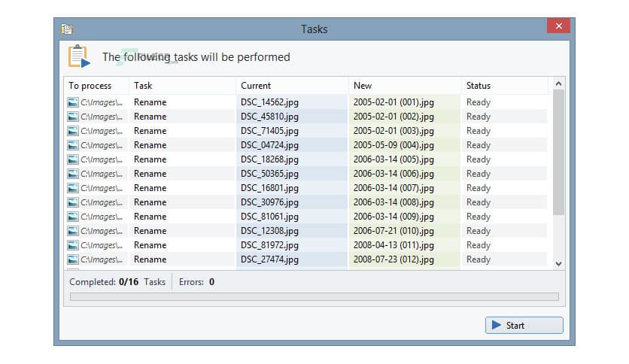
Task: Select current name DSC_18268.jpg
Action: pos(269,159)
